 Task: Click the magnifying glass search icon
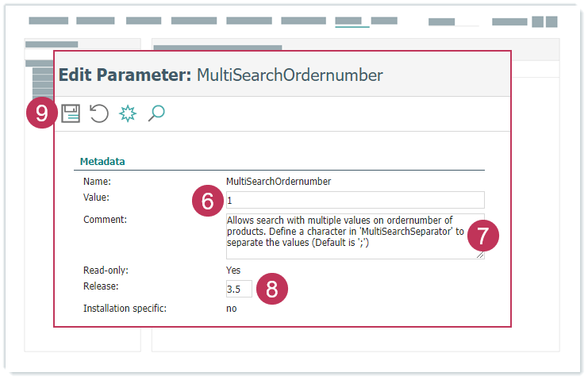click(156, 113)
